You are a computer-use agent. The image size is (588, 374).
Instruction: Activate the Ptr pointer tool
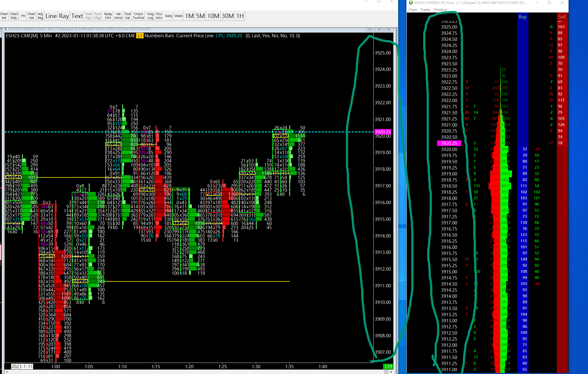pyautogui.click(x=23, y=16)
